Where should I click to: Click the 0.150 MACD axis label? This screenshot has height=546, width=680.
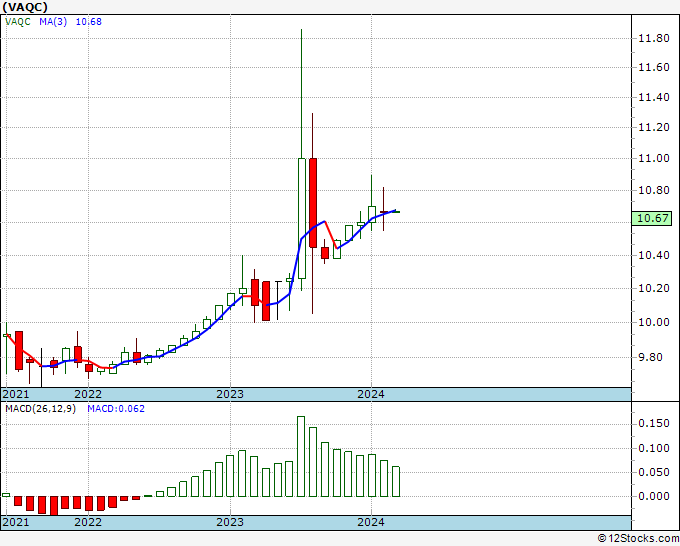(654, 423)
